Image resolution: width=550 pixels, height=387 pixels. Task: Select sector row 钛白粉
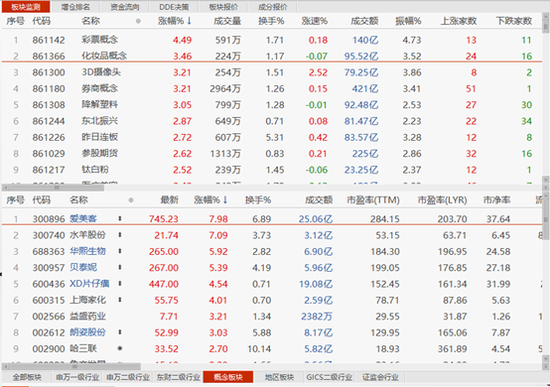[272, 170]
